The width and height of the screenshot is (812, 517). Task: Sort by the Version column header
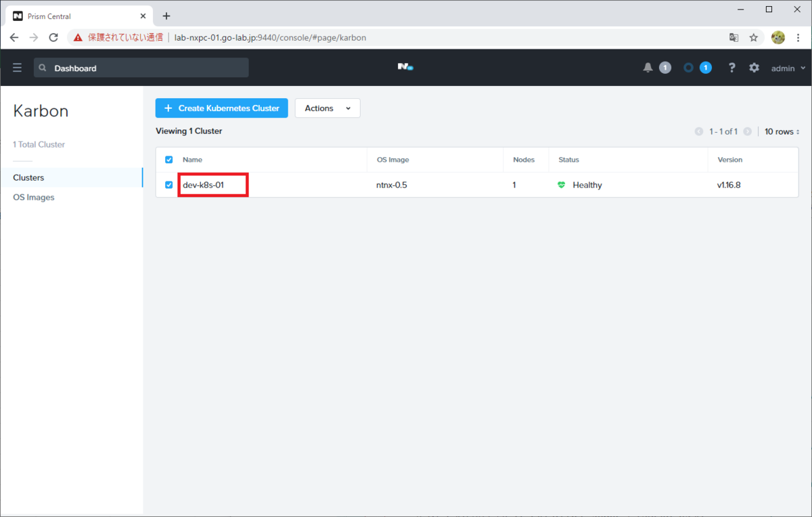click(729, 160)
